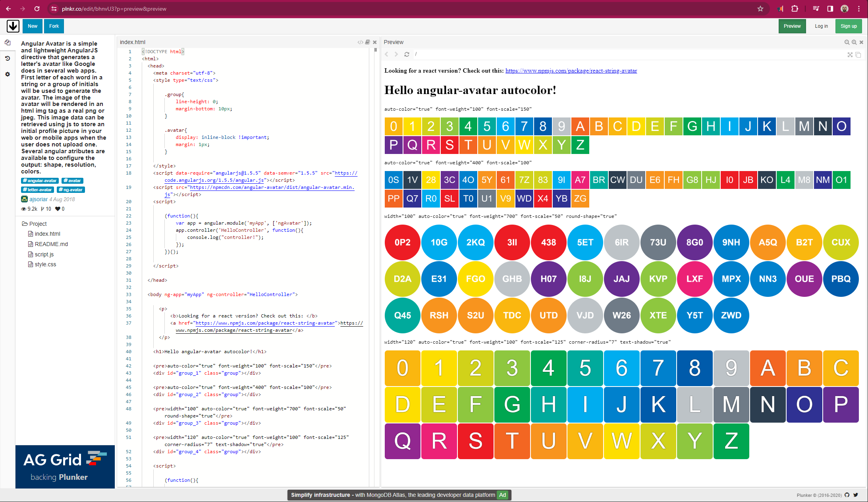
Task: Click the Sign up button
Action: (848, 26)
